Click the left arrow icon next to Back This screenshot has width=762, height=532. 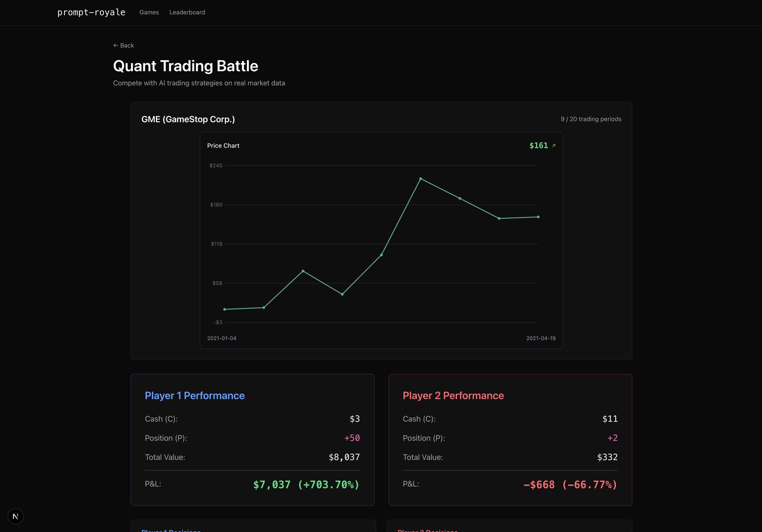pos(115,46)
